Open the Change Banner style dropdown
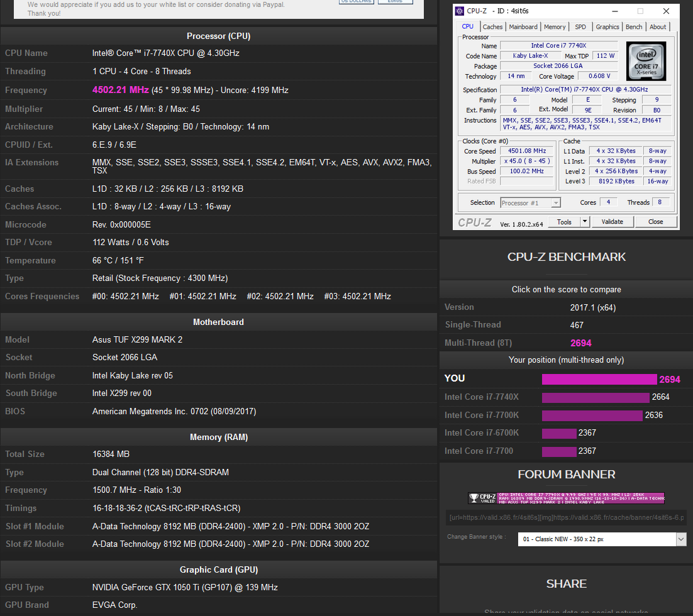The width and height of the screenshot is (693, 616). [602, 539]
